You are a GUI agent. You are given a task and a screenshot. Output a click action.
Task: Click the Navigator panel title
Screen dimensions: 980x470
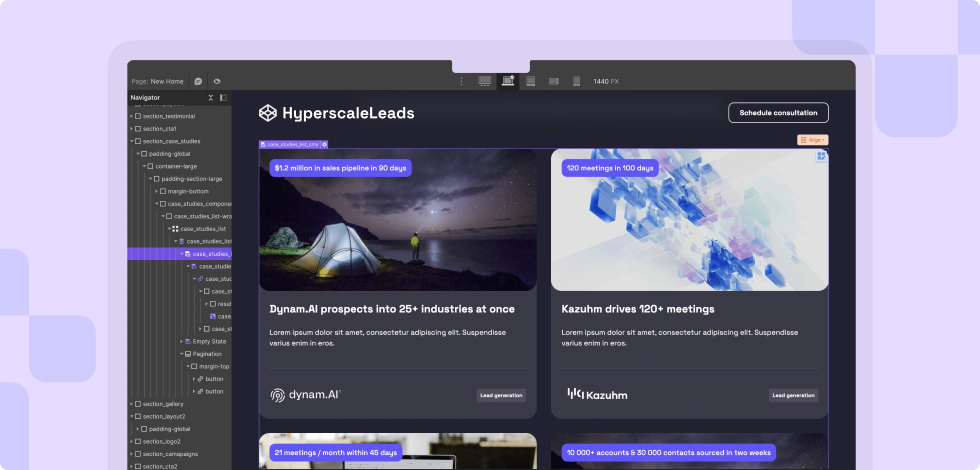click(145, 97)
